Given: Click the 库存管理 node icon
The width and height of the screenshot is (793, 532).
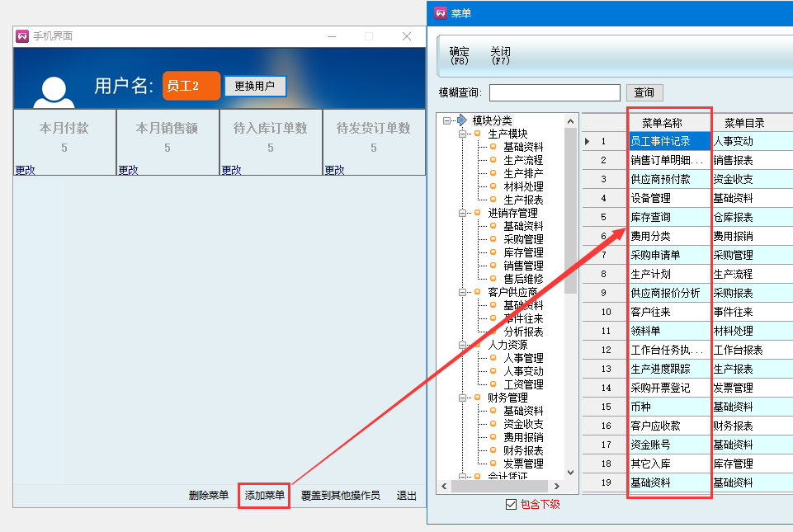Looking at the screenshot, I should 493,252.
